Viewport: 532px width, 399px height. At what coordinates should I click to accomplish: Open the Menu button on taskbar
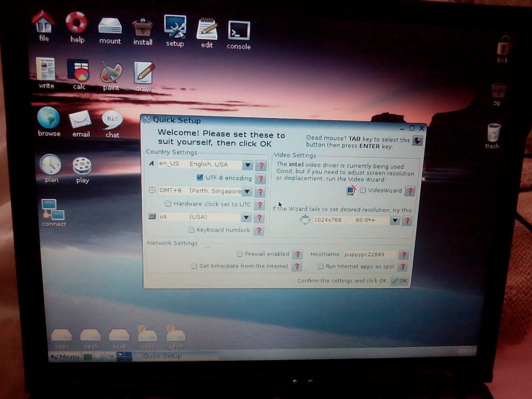pyautogui.click(x=65, y=356)
